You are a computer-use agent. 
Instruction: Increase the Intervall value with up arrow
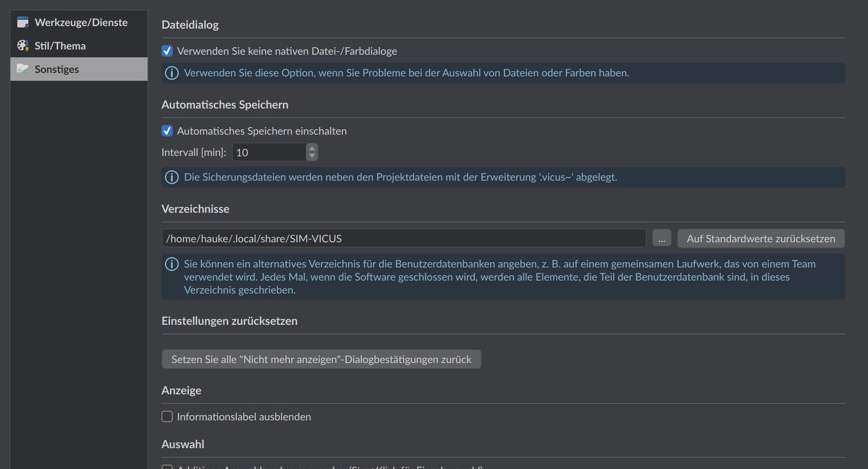pyautogui.click(x=312, y=148)
